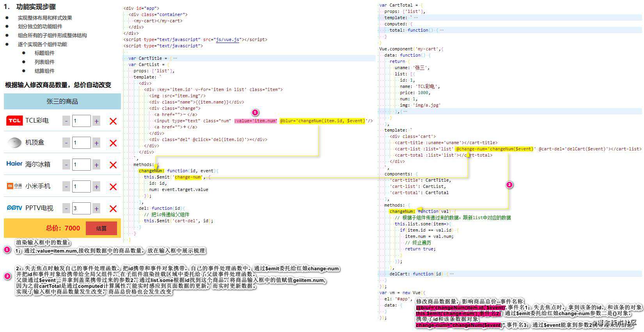Focus the PPTV电视 quantity field showing 3
This screenshot has width=644, height=332.
pos(81,209)
